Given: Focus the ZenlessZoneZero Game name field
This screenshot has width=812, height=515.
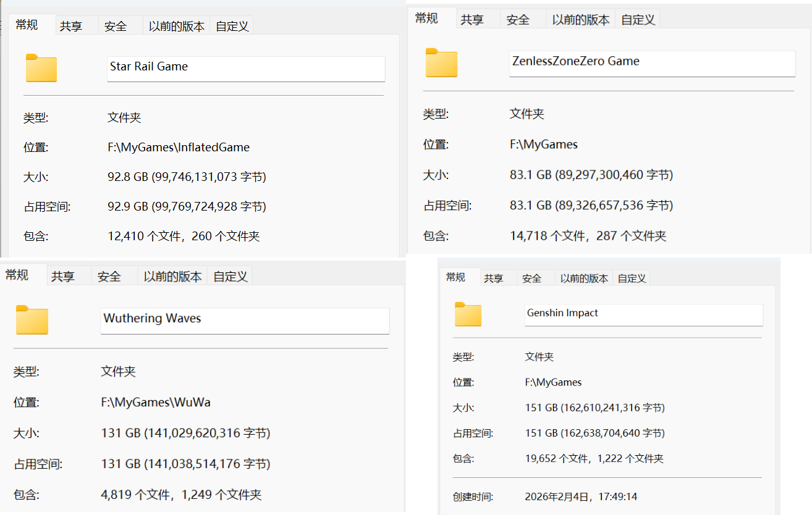Looking at the screenshot, I should 653,63.
